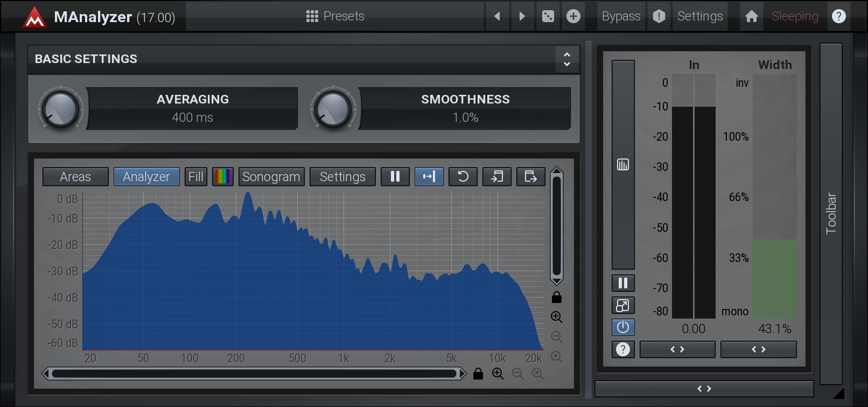Click the rainbow spectrum color icon
The height and width of the screenshot is (407, 868).
pos(223,177)
